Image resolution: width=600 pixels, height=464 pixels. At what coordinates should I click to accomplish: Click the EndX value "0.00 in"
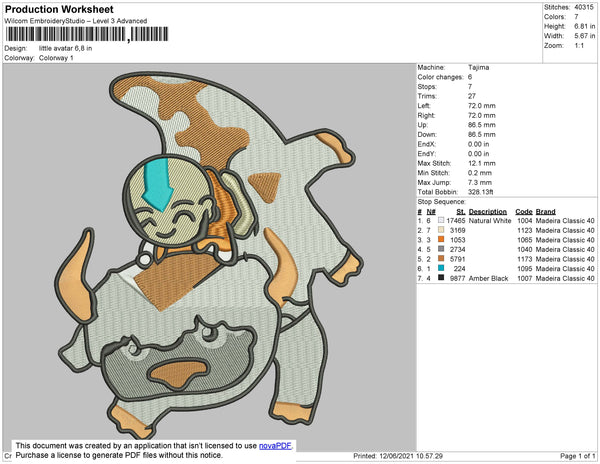pos(478,144)
